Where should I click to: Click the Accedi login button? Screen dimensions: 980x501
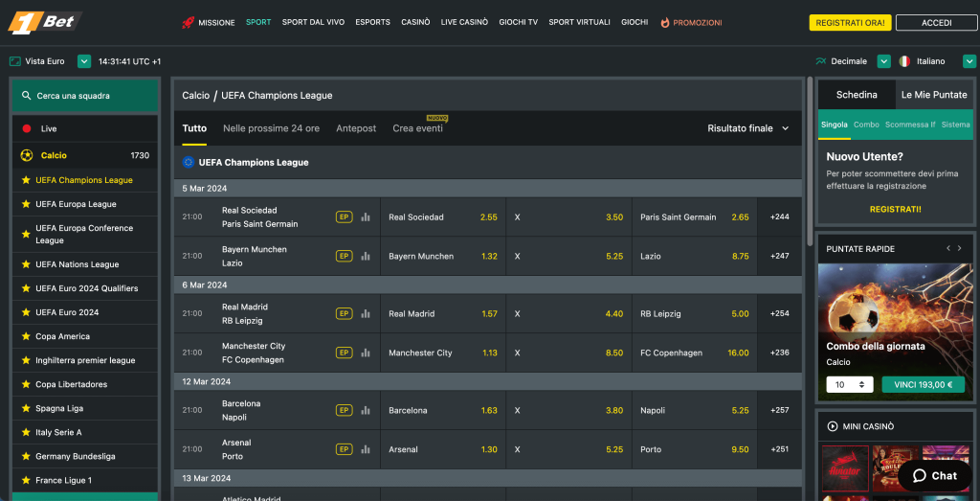[x=936, y=23]
